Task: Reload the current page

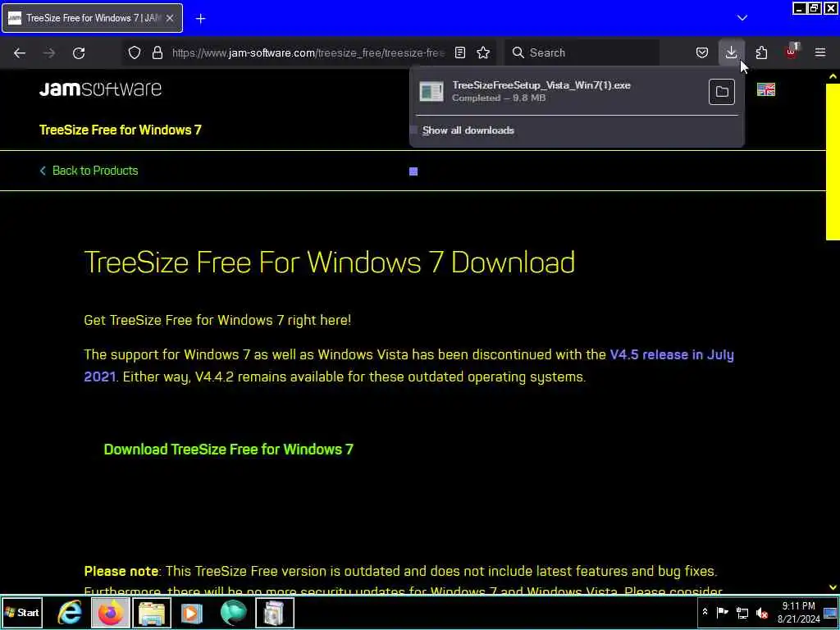Action: [x=79, y=52]
